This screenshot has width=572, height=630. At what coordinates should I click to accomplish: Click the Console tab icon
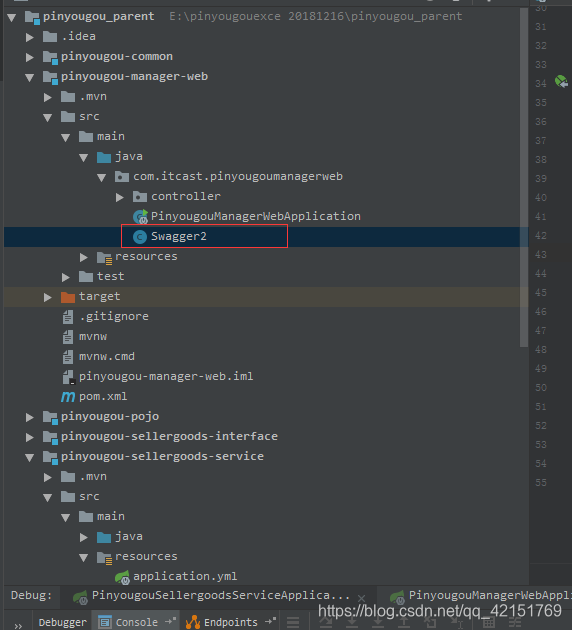(x=105, y=622)
